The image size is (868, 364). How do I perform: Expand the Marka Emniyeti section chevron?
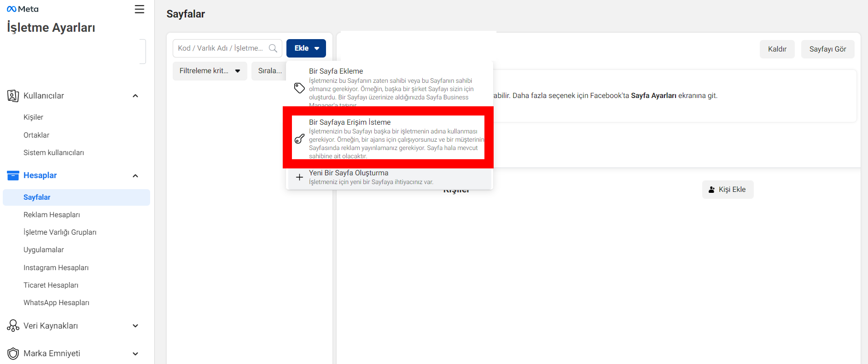pyautogui.click(x=135, y=354)
